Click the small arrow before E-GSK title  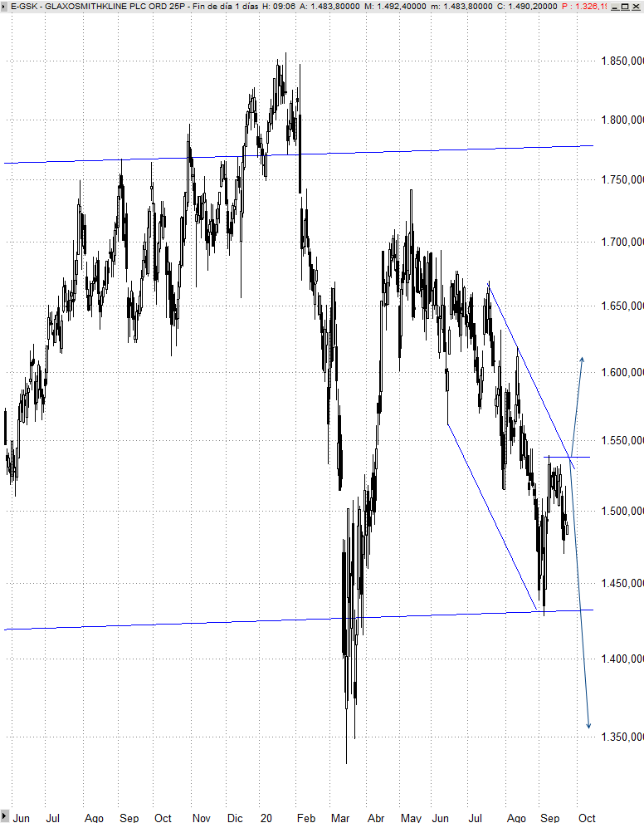[5, 7]
